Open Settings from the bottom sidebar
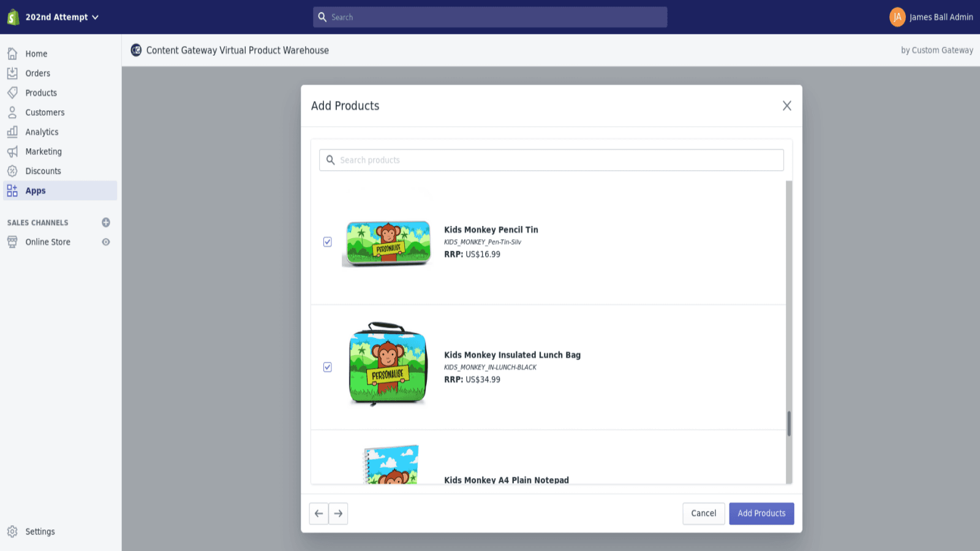Image resolution: width=980 pixels, height=551 pixels. coord(40,531)
